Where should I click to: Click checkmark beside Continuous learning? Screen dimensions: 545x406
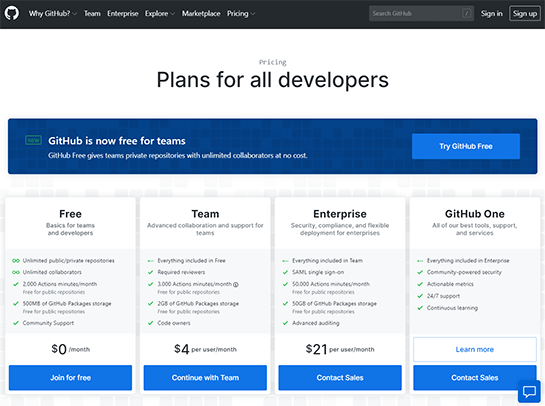(420, 308)
